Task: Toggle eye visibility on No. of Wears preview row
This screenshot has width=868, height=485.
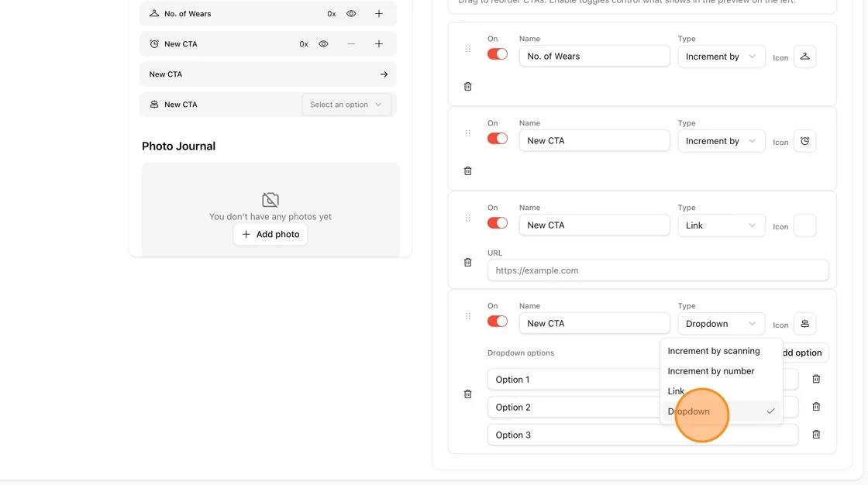Action: 351,14
